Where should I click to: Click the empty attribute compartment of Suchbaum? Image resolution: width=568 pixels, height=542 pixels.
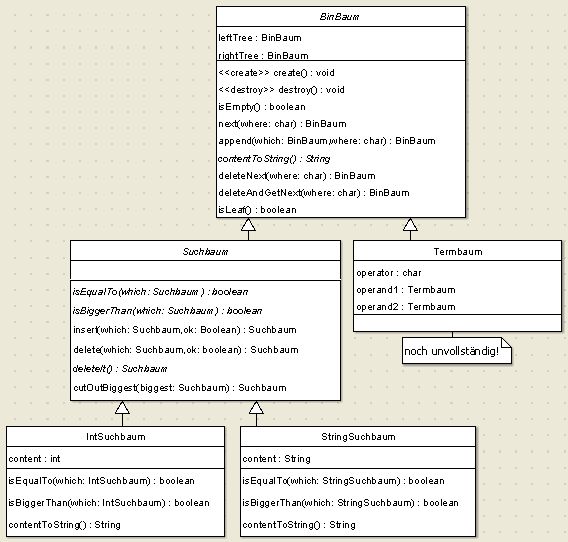[x=205, y=270]
